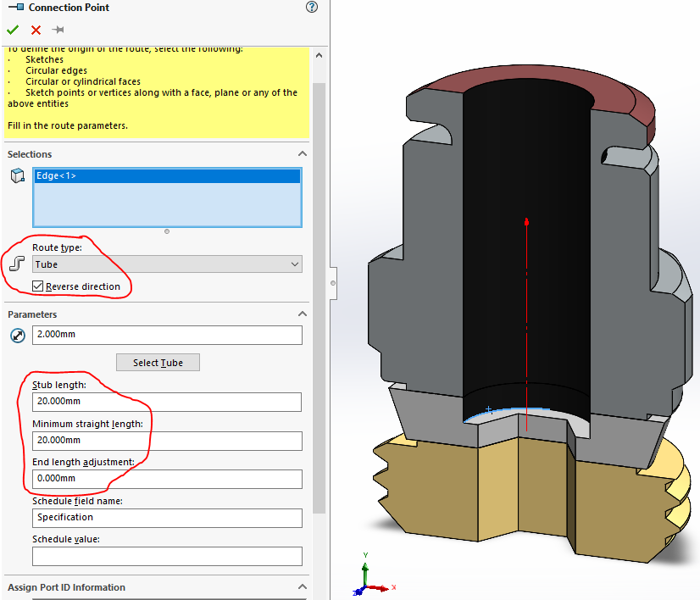Click the XYZ coordinate triad
Viewport: 700px width, 600px height.
click(x=369, y=578)
